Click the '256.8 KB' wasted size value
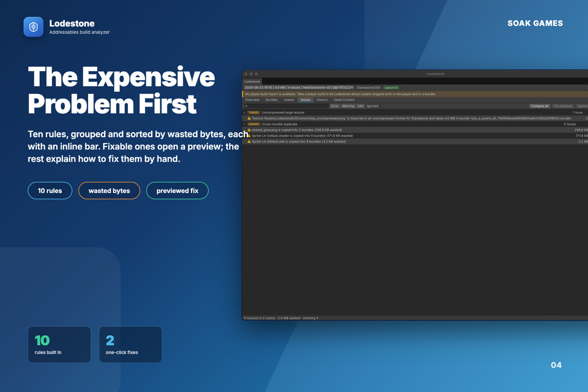The width and height of the screenshot is (588, 392). [581, 130]
